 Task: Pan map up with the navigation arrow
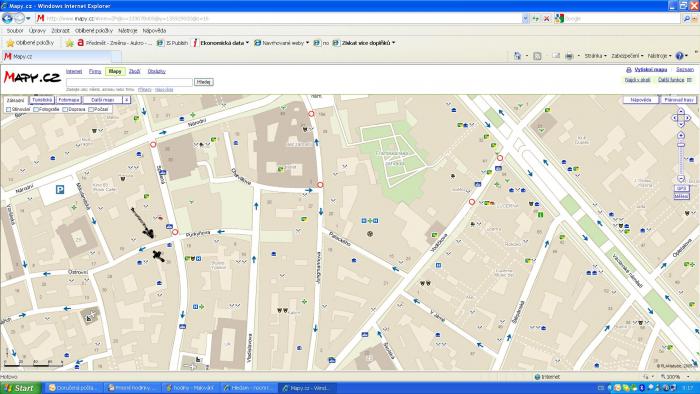pyautogui.click(x=681, y=112)
